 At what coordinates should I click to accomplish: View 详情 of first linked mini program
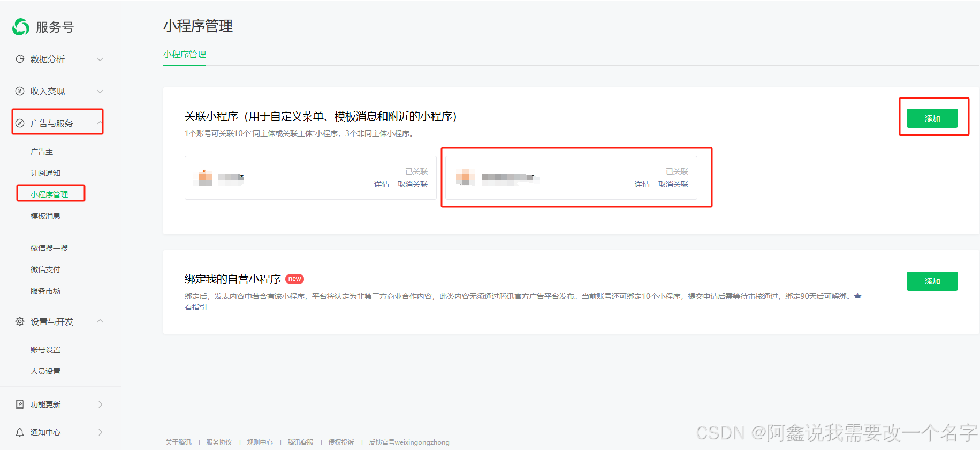point(382,184)
